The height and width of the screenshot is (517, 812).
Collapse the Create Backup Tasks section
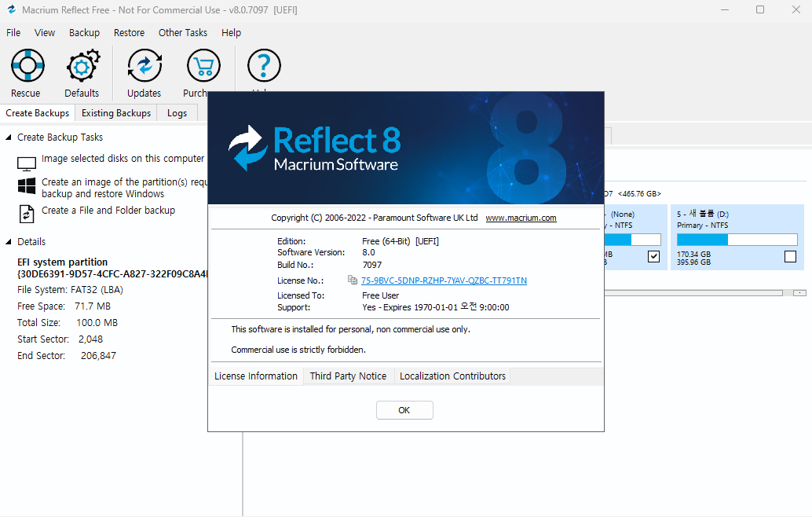9,137
